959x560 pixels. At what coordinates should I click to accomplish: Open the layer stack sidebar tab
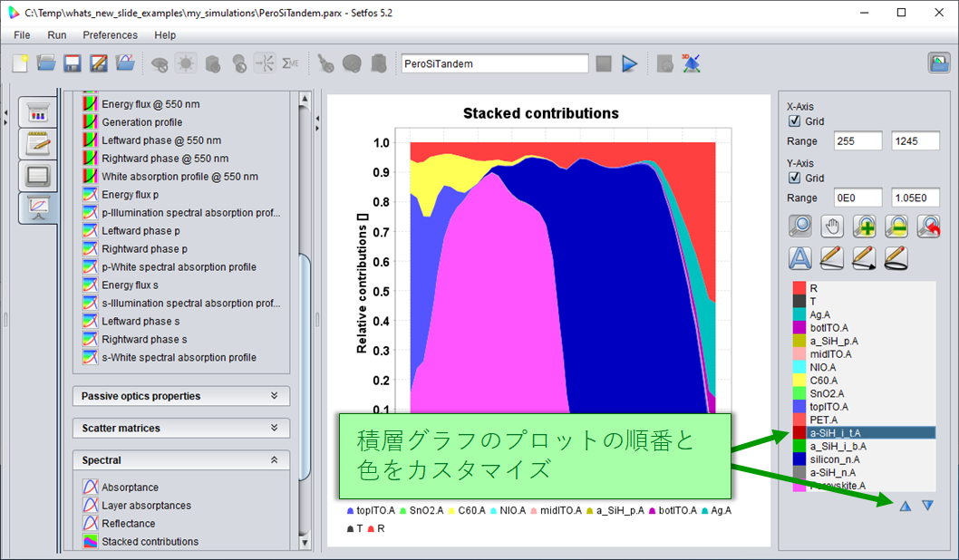coord(38,112)
